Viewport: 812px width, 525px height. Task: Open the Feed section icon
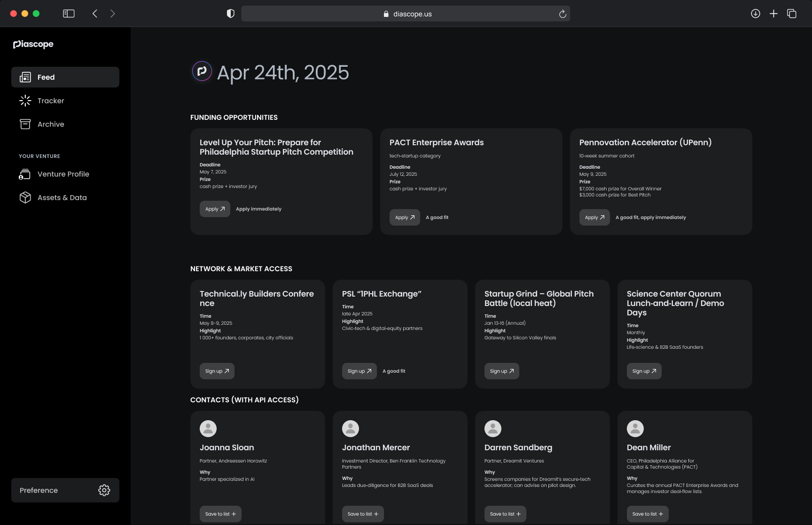[25, 77]
